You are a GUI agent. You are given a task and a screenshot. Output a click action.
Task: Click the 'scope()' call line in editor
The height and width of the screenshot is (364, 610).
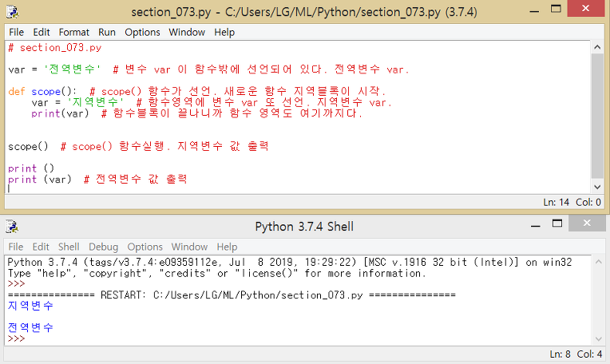(x=28, y=147)
